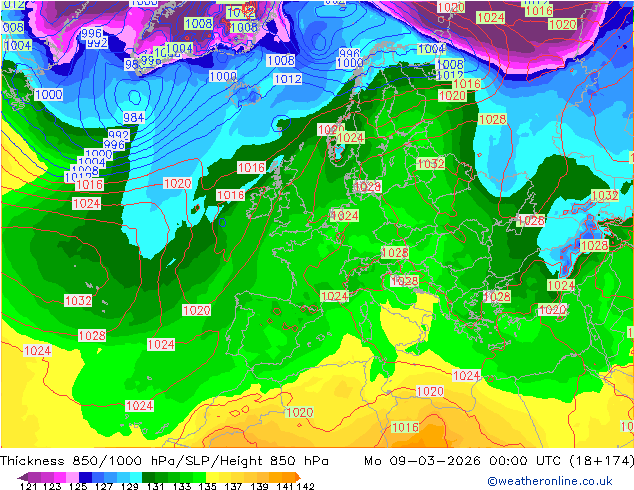Click legend value '142'

pyautogui.click(x=306, y=486)
